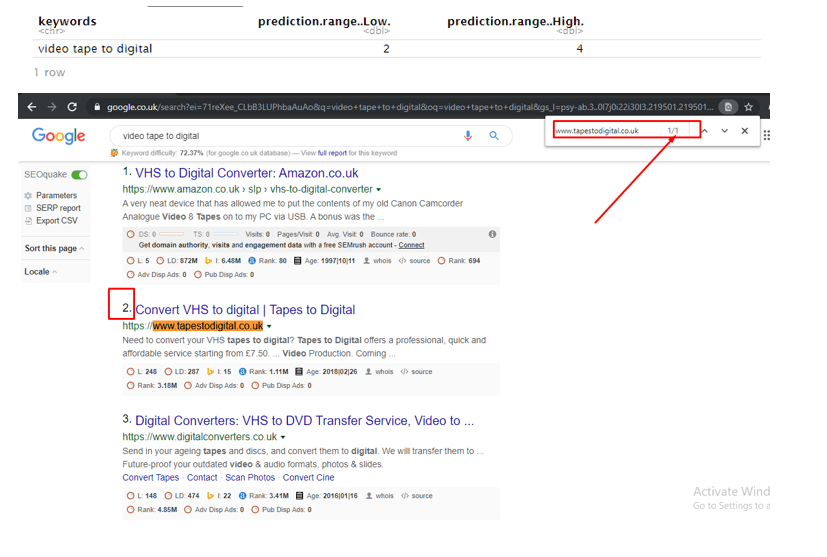Click Age 2016|01|16 in digitalconverters result
The height and width of the screenshot is (557, 827).
click(x=327, y=496)
